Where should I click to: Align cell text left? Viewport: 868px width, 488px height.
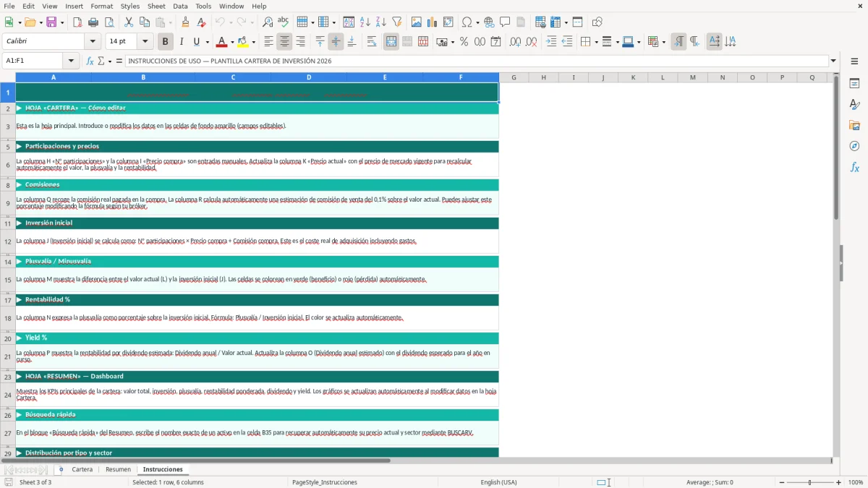pyautogui.click(x=269, y=42)
